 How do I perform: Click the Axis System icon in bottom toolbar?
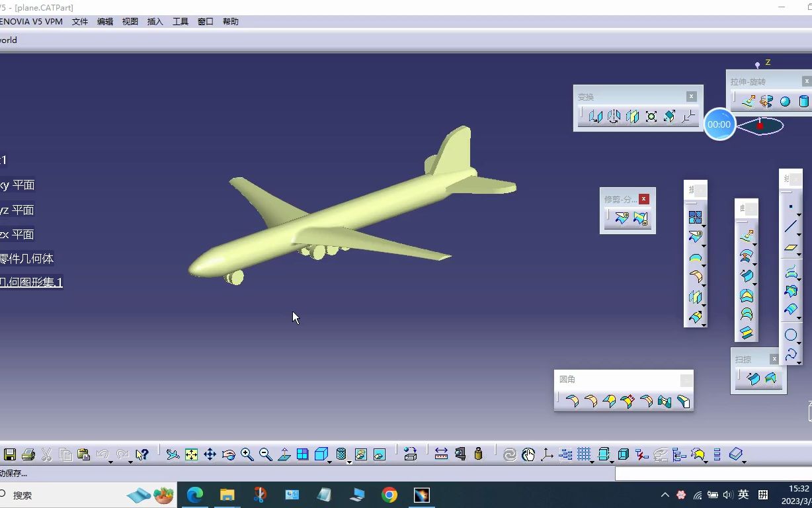[x=547, y=454]
